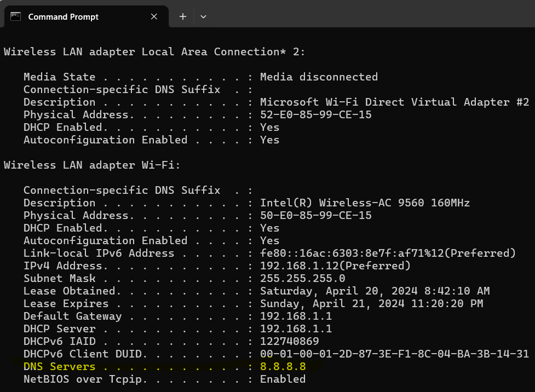Click the Lease Obtained date text
This screenshot has height=392, width=535.
[375, 291]
